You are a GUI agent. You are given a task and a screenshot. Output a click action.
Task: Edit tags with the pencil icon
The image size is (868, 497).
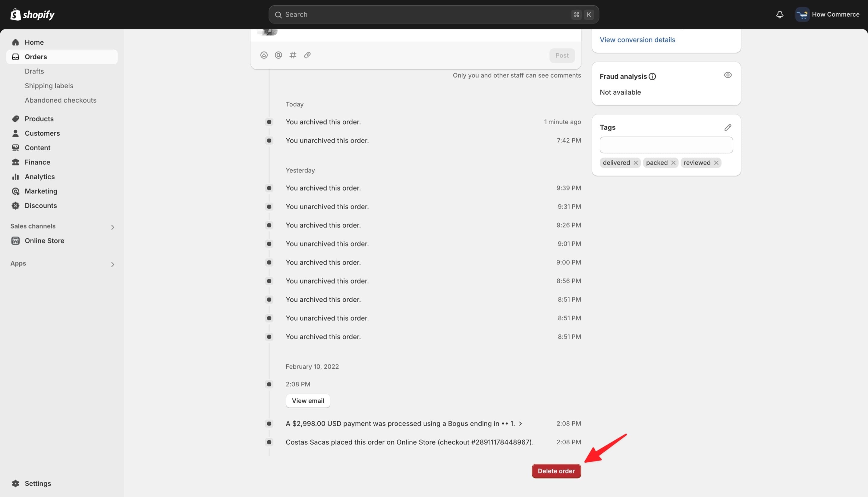728,127
